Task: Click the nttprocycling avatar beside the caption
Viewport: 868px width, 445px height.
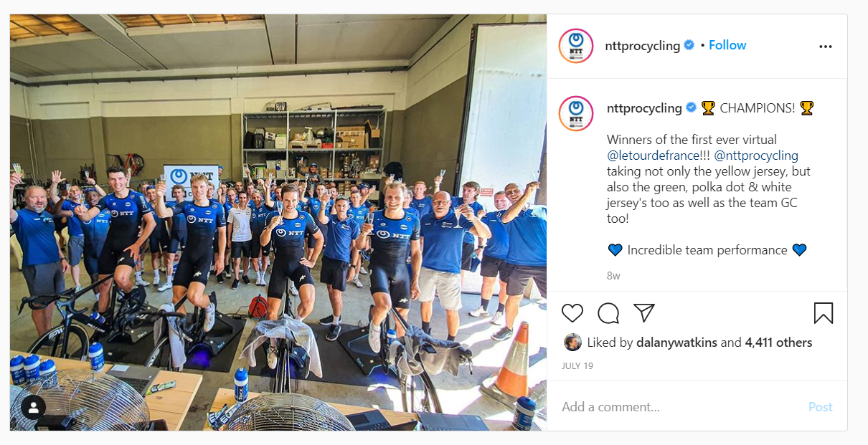Action: point(576,113)
